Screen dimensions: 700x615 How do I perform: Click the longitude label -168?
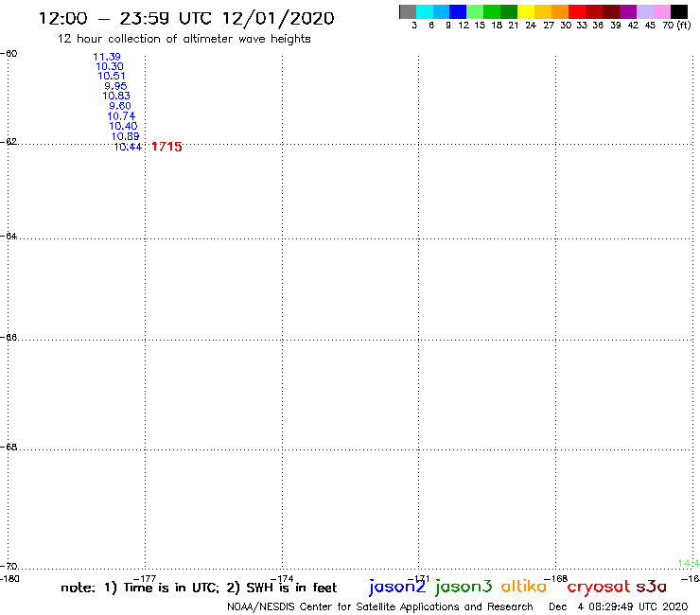click(x=556, y=579)
